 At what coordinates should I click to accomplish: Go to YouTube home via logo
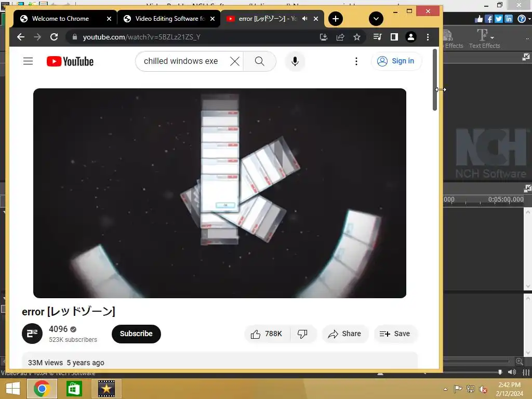tap(70, 61)
